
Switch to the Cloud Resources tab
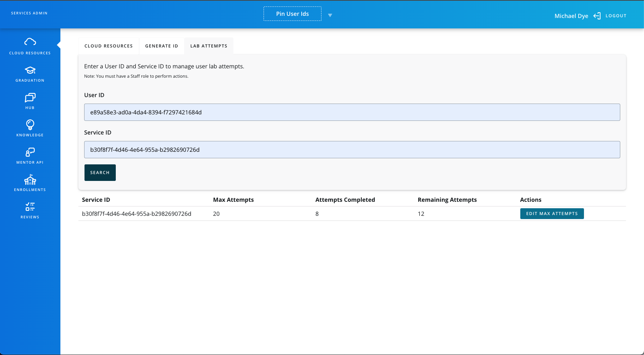pos(109,46)
